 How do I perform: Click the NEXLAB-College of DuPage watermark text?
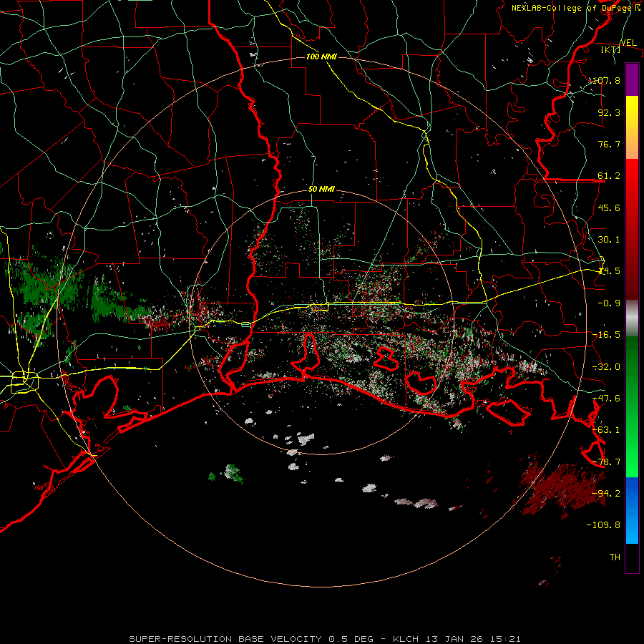coord(576,8)
